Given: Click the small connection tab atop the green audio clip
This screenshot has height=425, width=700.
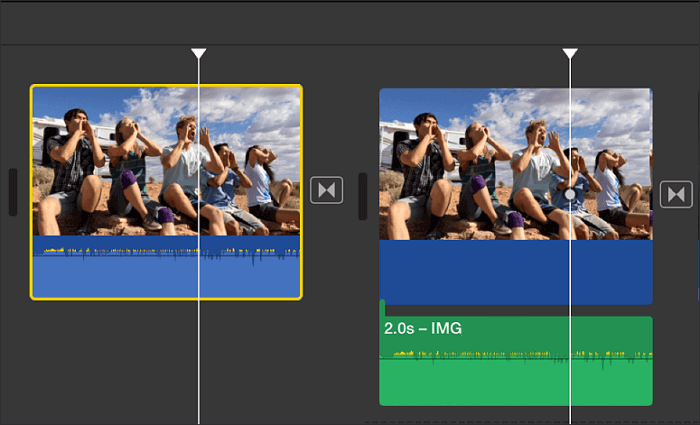Looking at the screenshot, I should tap(383, 308).
